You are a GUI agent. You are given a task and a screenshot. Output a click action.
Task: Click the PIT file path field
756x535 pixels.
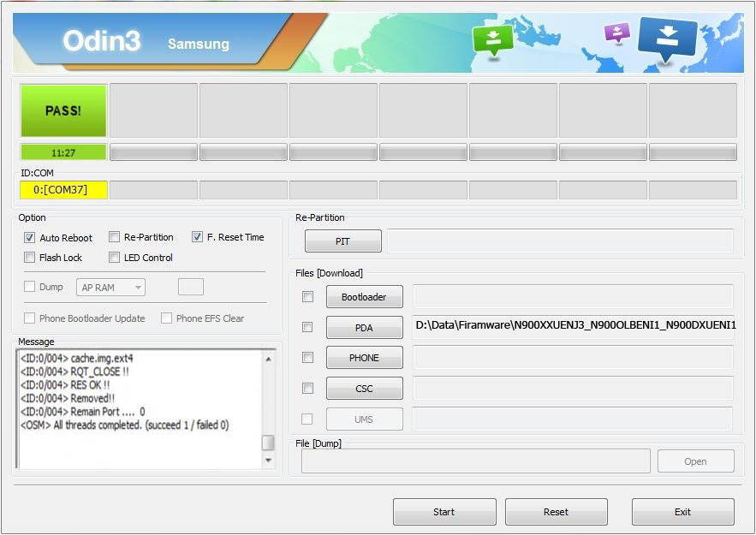coord(560,241)
